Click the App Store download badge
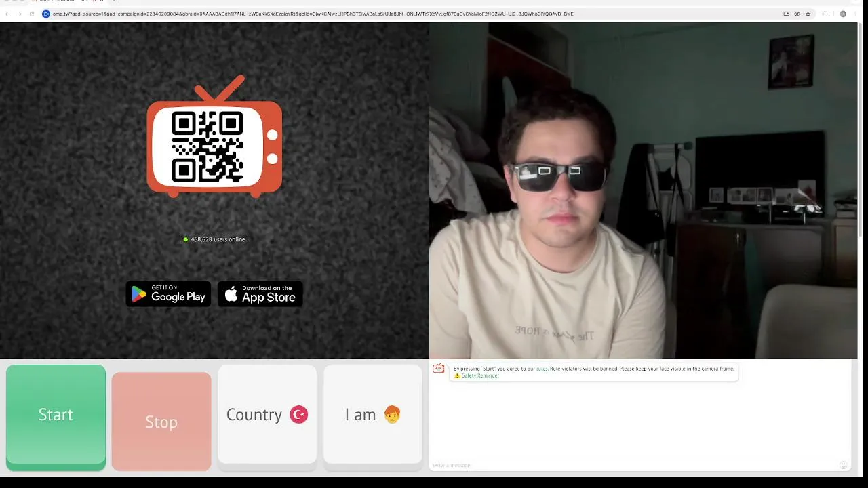Viewport: 868px width, 488px height. (x=260, y=294)
